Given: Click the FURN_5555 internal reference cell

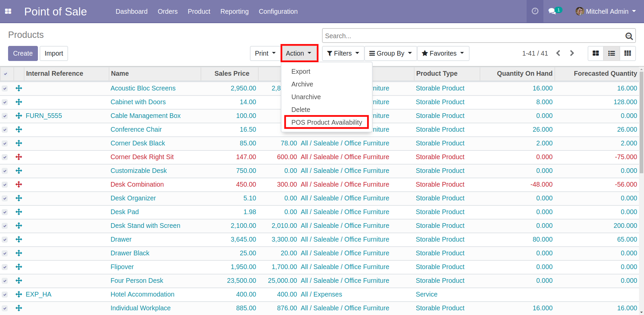Looking at the screenshot, I should click(44, 116).
